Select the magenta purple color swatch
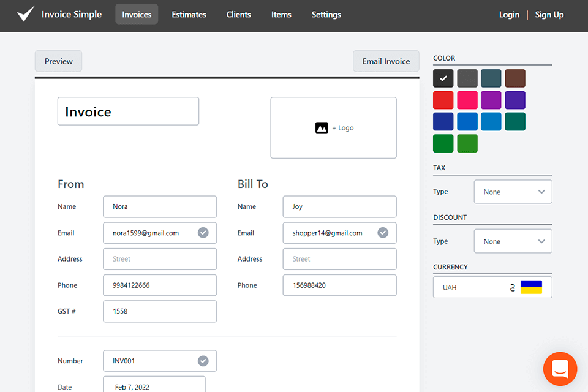588x392 pixels. [x=491, y=100]
